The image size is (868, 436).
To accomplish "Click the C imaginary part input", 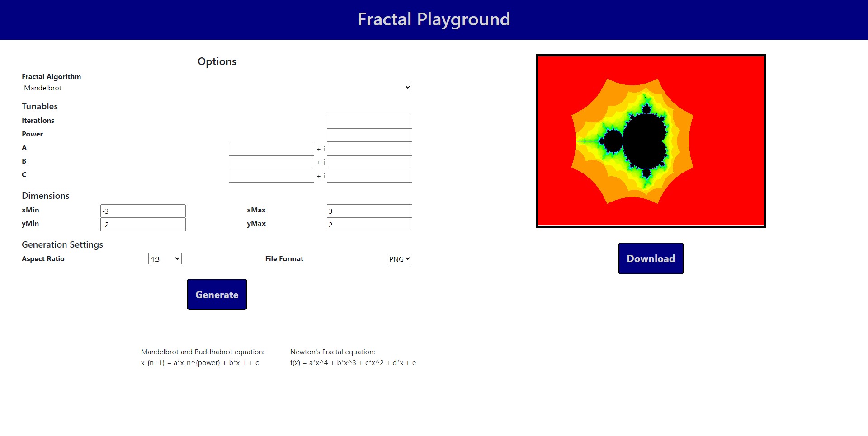I will coord(369,176).
